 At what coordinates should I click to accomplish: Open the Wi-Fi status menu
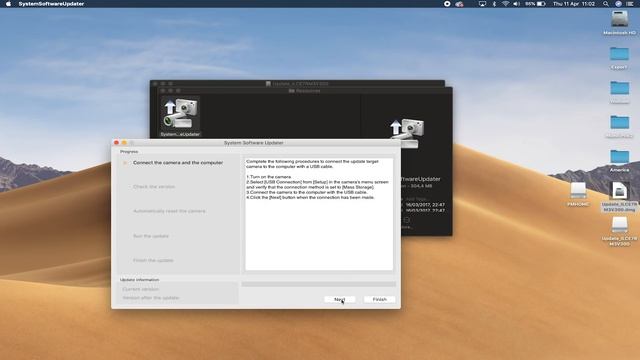click(x=505, y=4)
